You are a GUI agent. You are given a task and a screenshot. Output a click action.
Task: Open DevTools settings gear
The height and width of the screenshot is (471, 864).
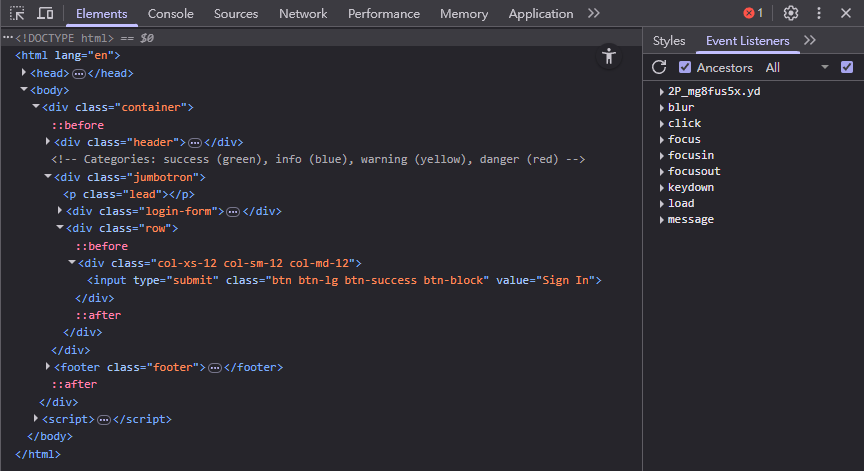point(791,13)
